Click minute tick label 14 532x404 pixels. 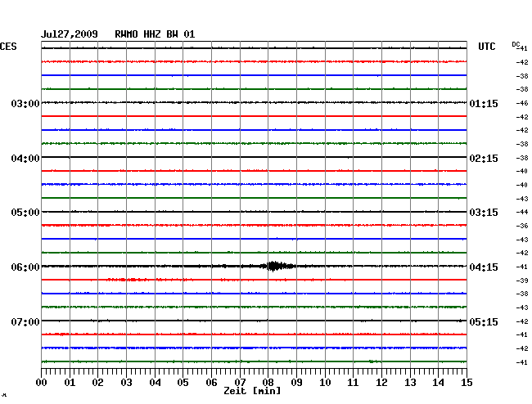(438, 382)
